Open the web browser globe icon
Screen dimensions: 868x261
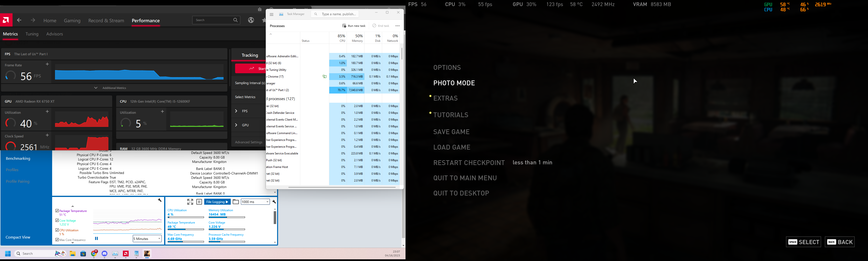(251, 20)
